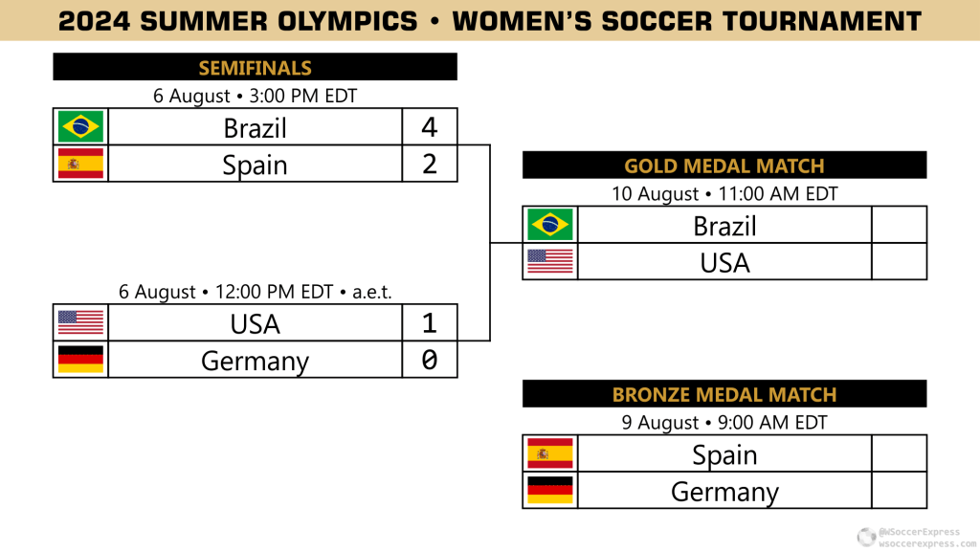Open the Semifinals header tab
This screenshot has height=551, width=980.
pos(255,67)
